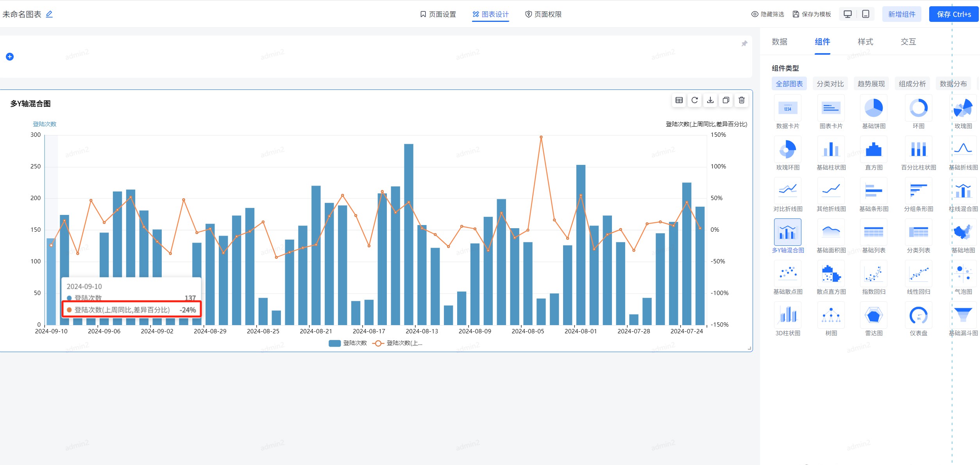The image size is (980, 465).
Task: Choose the 百分比柱状图 chart type
Action: tap(919, 154)
